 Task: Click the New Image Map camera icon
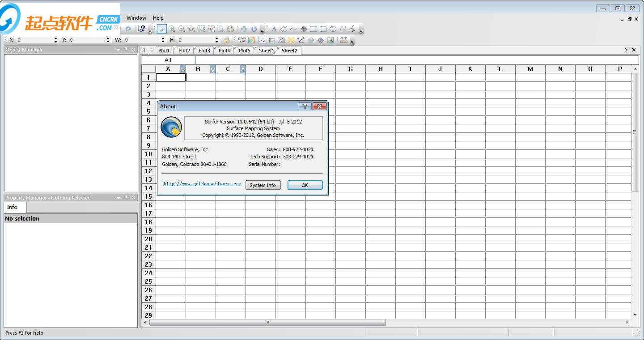coord(281,40)
